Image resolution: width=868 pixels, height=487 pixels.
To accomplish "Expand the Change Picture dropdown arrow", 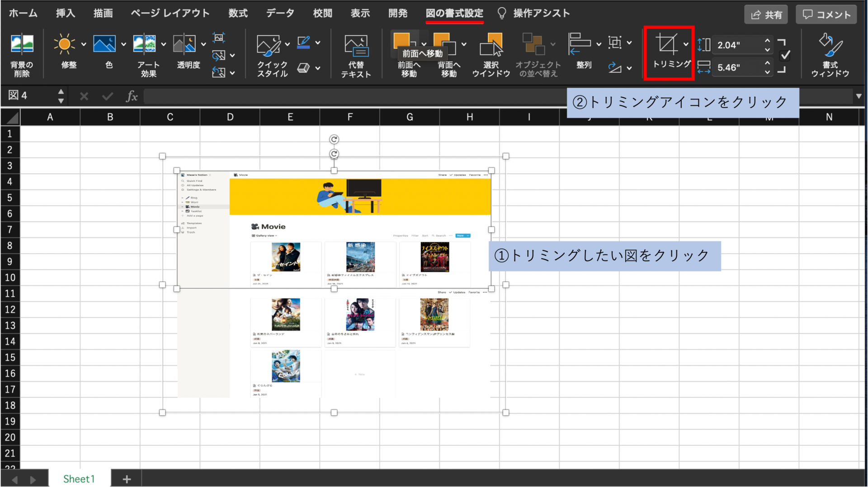I will pos(232,56).
